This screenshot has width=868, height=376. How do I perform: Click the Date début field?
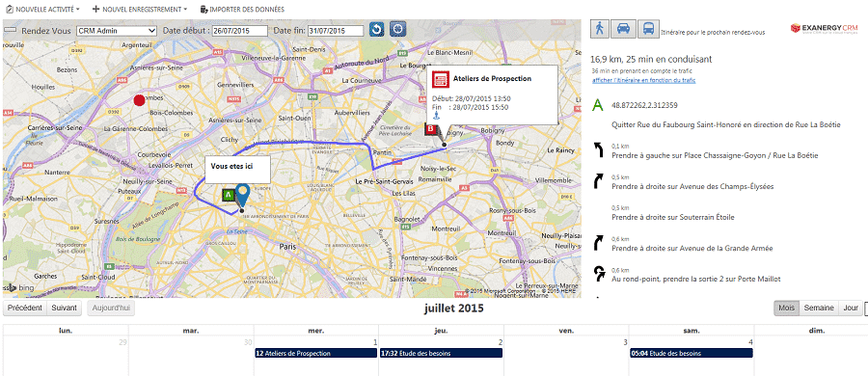(240, 31)
